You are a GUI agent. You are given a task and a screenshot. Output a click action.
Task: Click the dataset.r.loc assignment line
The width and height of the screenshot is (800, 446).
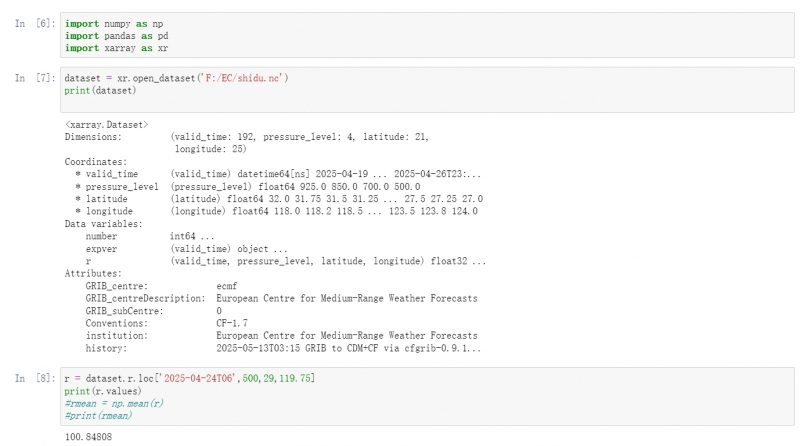(189, 379)
